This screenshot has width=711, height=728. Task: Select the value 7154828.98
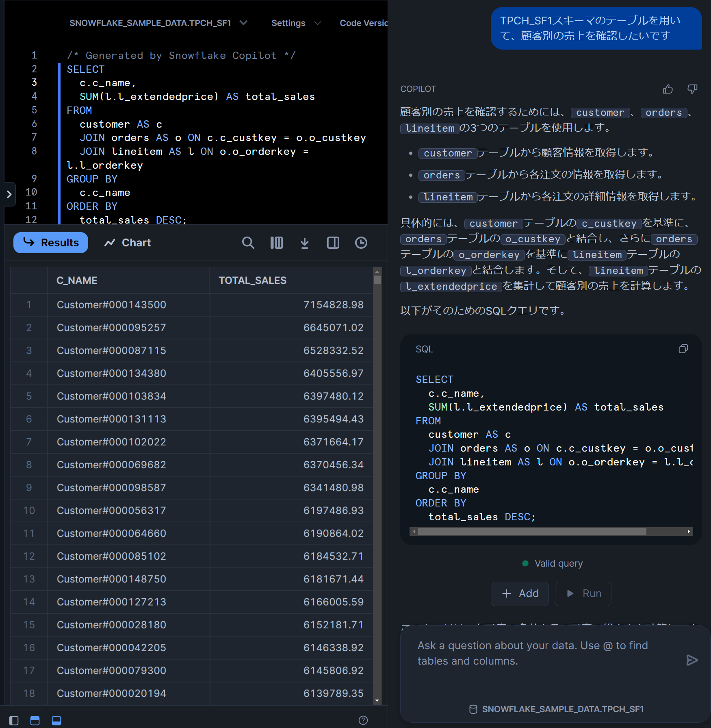pyautogui.click(x=333, y=305)
